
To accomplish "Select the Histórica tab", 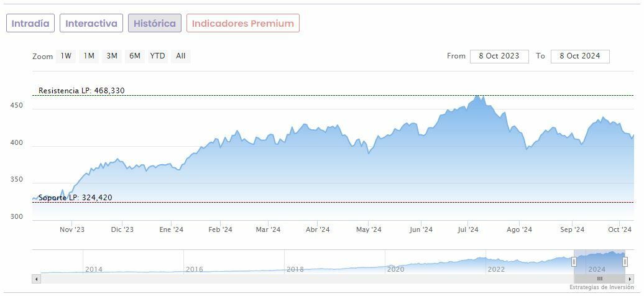I will pyautogui.click(x=155, y=24).
